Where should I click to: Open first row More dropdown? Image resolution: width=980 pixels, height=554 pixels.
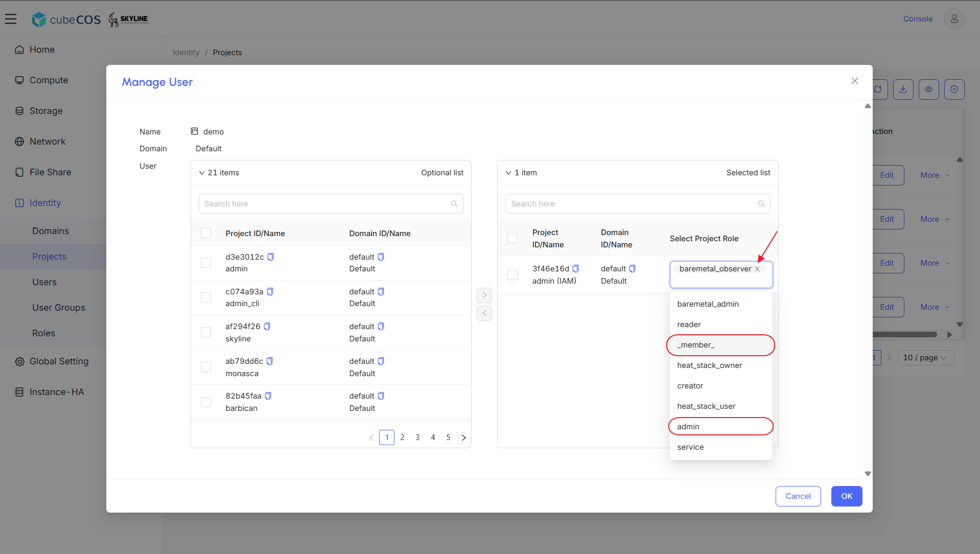coord(935,175)
